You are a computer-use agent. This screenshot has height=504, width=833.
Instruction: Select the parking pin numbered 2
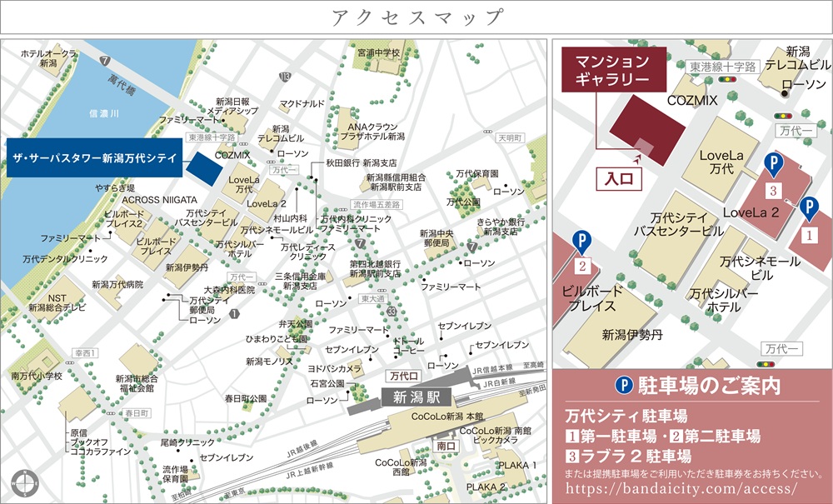(x=581, y=242)
